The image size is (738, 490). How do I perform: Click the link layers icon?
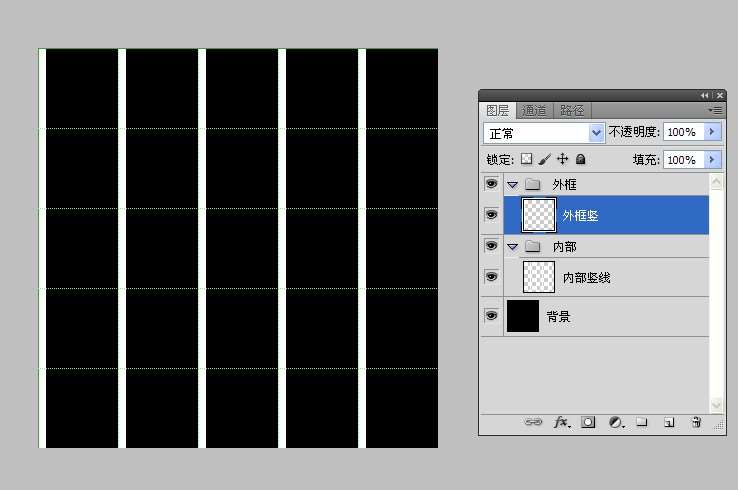pyautogui.click(x=533, y=423)
